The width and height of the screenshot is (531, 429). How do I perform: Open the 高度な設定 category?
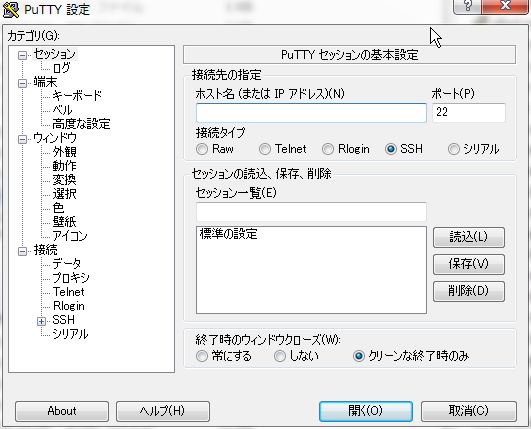(81, 124)
